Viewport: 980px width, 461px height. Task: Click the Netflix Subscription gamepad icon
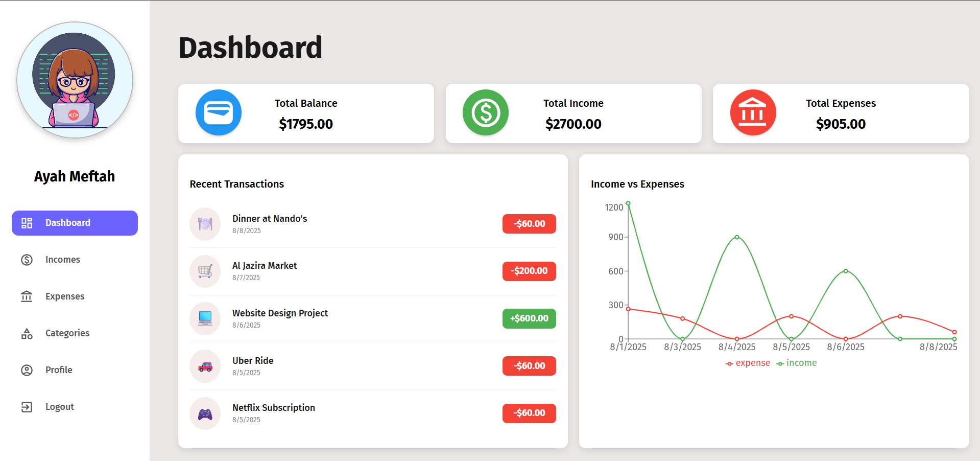pos(205,413)
